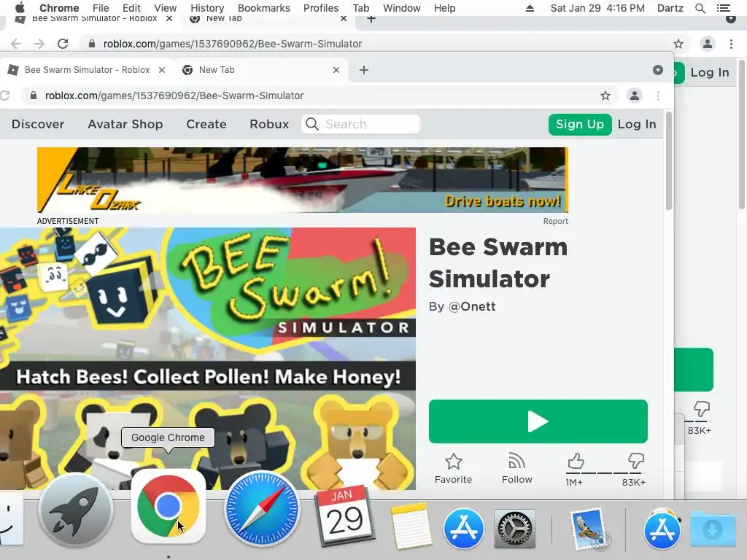
Task: Click Log In in the back window
Action: click(709, 72)
